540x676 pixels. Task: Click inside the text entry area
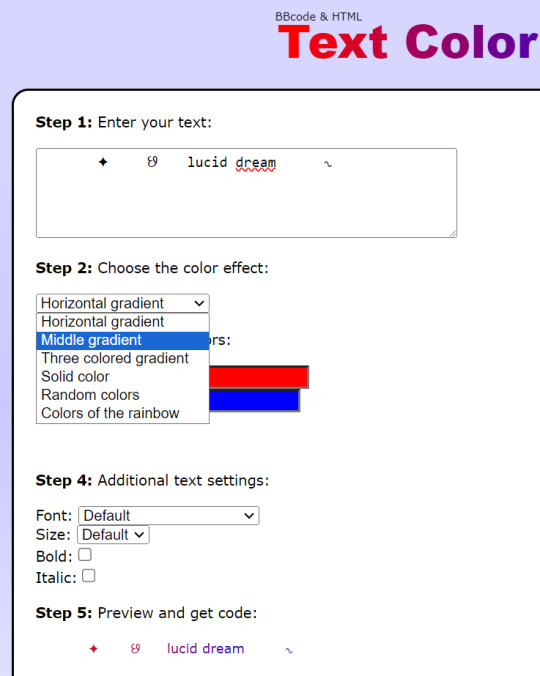[247, 193]
